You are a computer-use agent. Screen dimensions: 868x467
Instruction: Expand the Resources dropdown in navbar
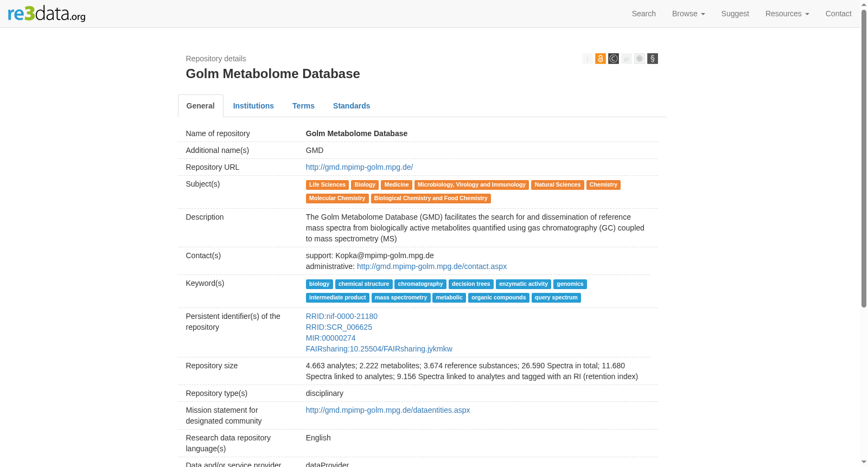tap(787, 14)
